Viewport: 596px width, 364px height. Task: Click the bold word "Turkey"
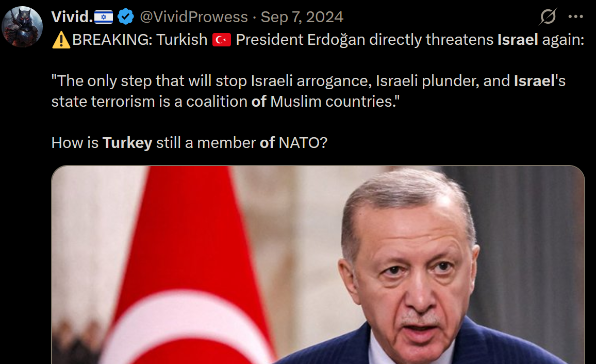click(127, 143)
